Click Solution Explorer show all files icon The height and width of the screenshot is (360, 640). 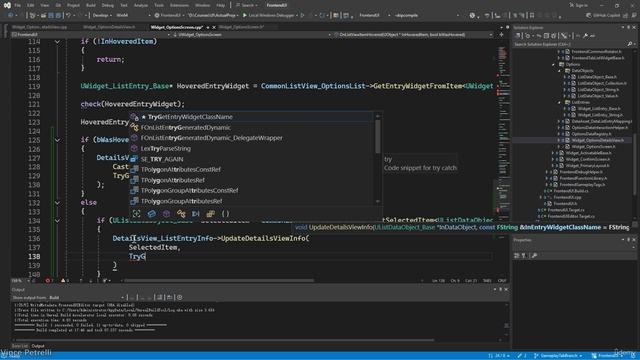554,36
